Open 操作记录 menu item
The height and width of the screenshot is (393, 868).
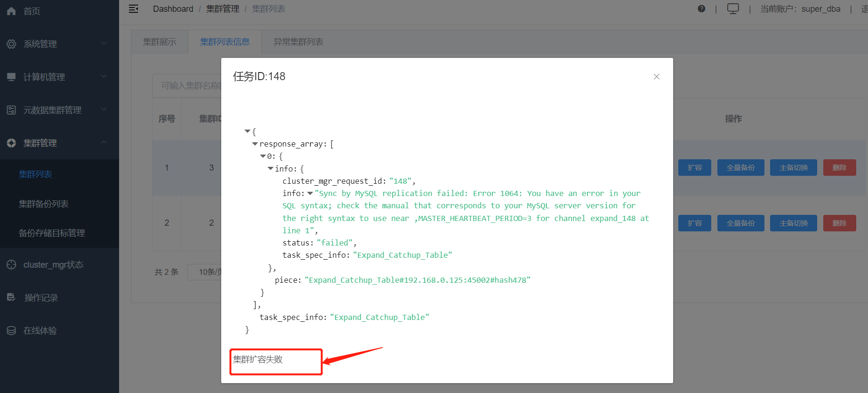[x=41, y=298]
